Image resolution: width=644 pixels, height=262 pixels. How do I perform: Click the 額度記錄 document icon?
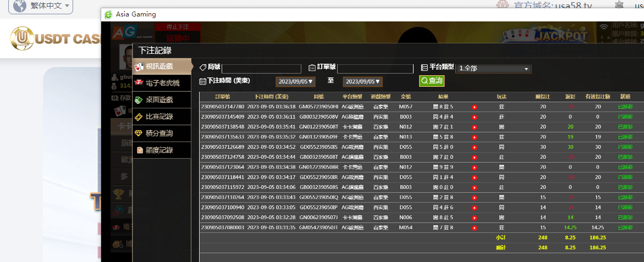point(139,150)
